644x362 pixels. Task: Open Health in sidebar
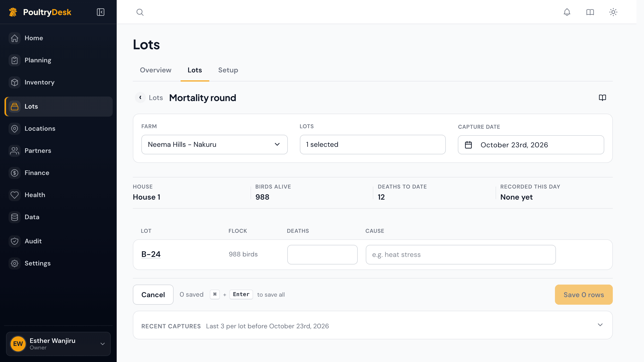(58, 195)
